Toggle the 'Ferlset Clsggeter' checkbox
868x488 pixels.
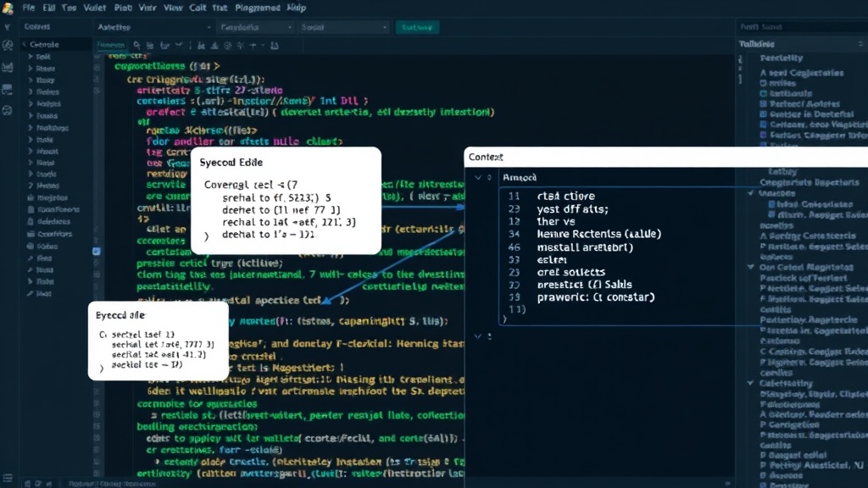pos(764,135)
